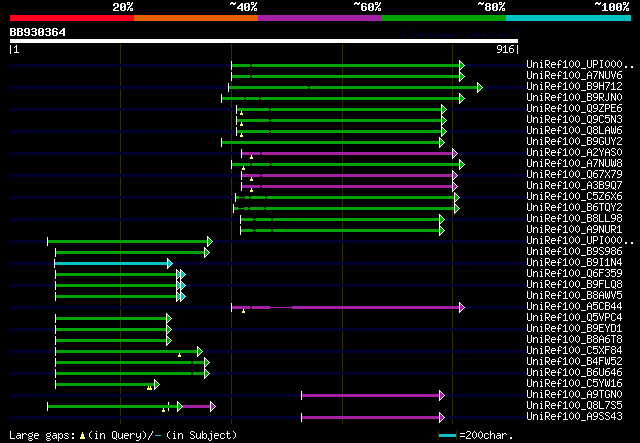Open hit UniRef100_Q8L7S5
This screenshot has height=443, width=640.
pos(574,406)
